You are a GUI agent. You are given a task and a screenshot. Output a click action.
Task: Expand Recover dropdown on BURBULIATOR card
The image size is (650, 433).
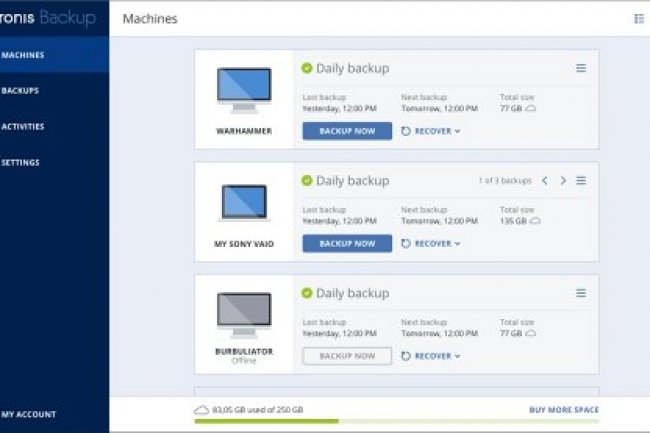[x=431, y=356]
